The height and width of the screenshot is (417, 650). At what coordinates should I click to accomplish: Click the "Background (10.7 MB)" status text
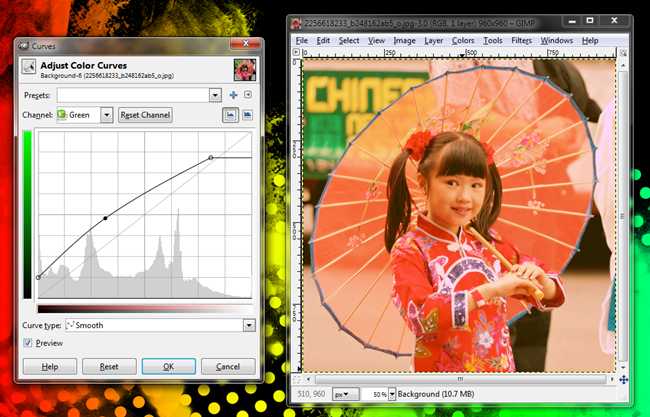pyautogui.click(x=436, y=394)
